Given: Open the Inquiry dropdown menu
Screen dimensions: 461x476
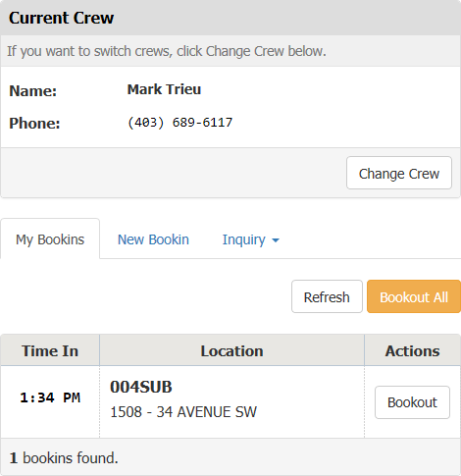Looking at the screenshot, I should click(x=251, y=239).
